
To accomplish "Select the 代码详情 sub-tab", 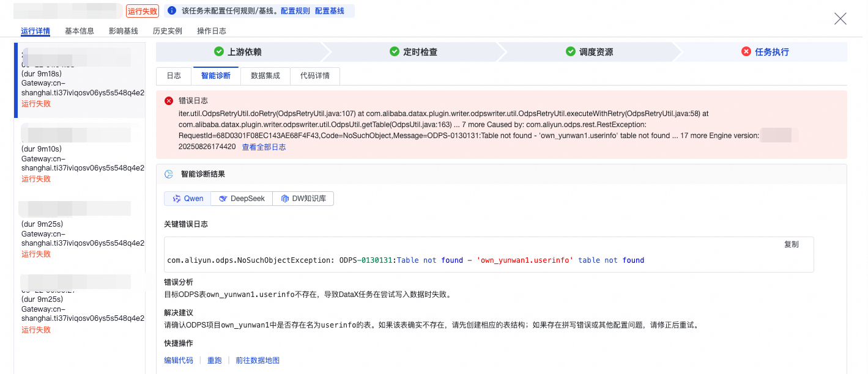I will coord(315,76).
